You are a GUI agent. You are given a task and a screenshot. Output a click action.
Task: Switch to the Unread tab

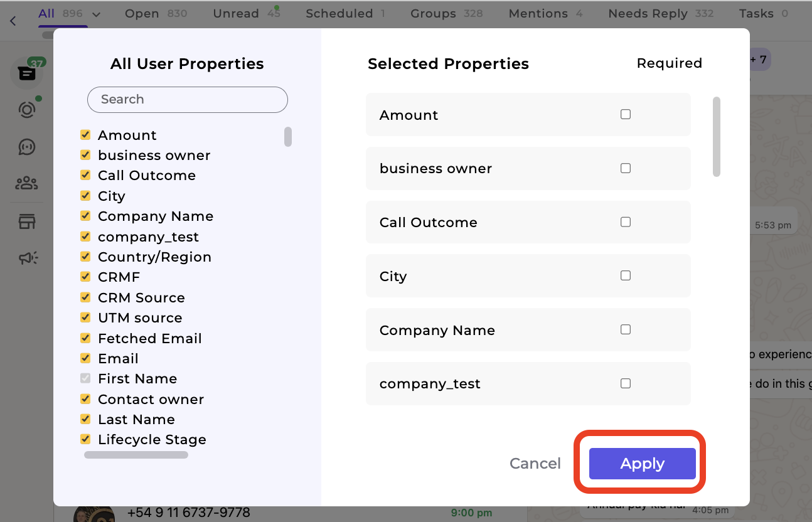click(x=236, y=13)
